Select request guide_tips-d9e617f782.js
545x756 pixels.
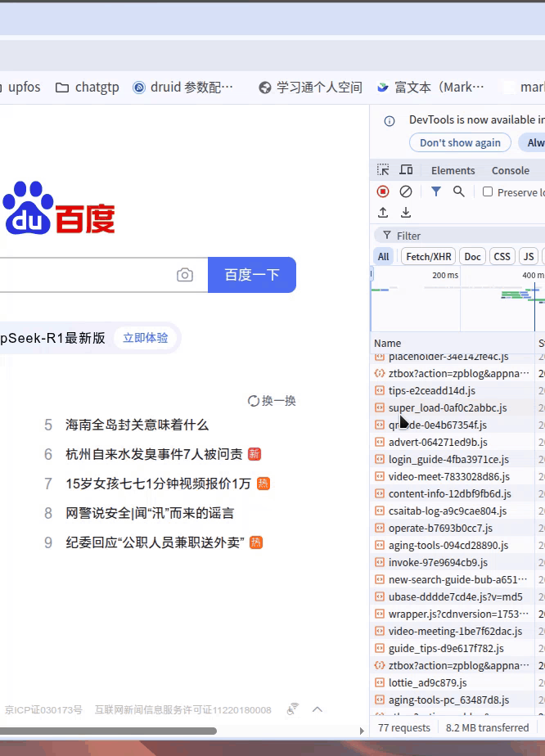(x=453, y=649)
